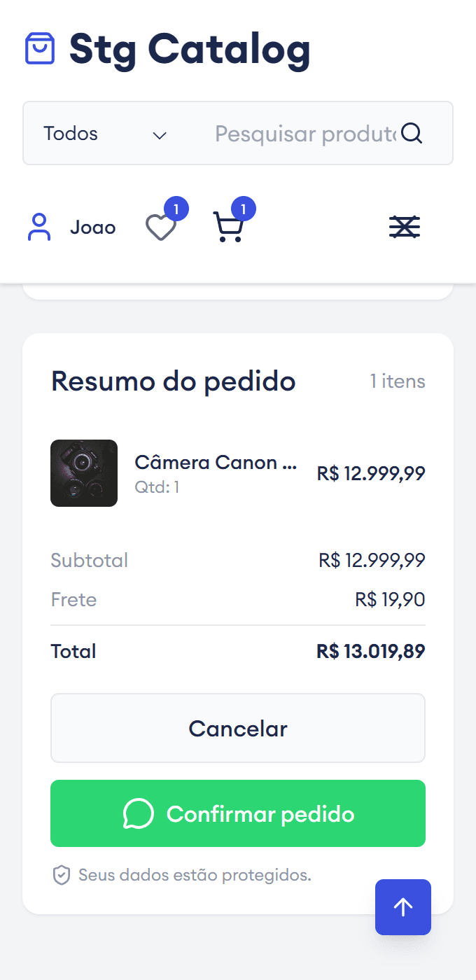This screenshot has width=476, height=980.
Task: Click the Stg Catalog shopping bag logo
Action: [x=40, y=49]
